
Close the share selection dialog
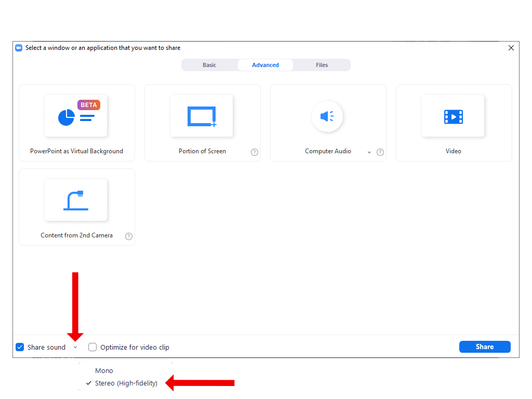coord(511,48)
